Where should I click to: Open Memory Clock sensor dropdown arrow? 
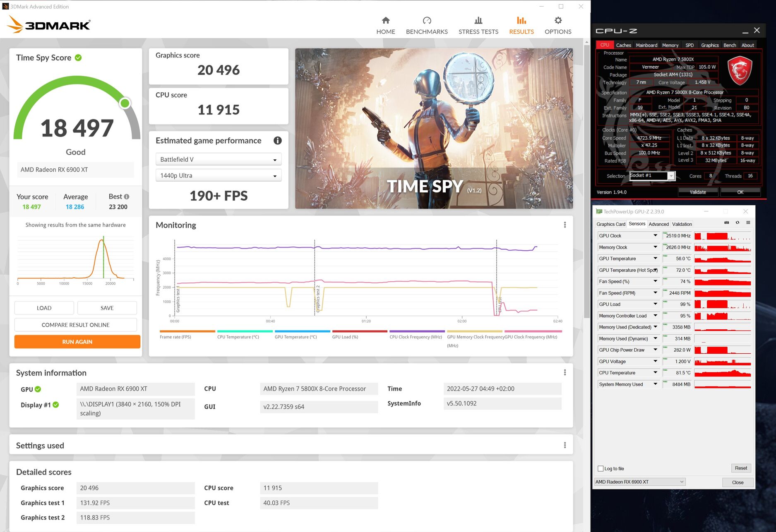pos(655,247)
